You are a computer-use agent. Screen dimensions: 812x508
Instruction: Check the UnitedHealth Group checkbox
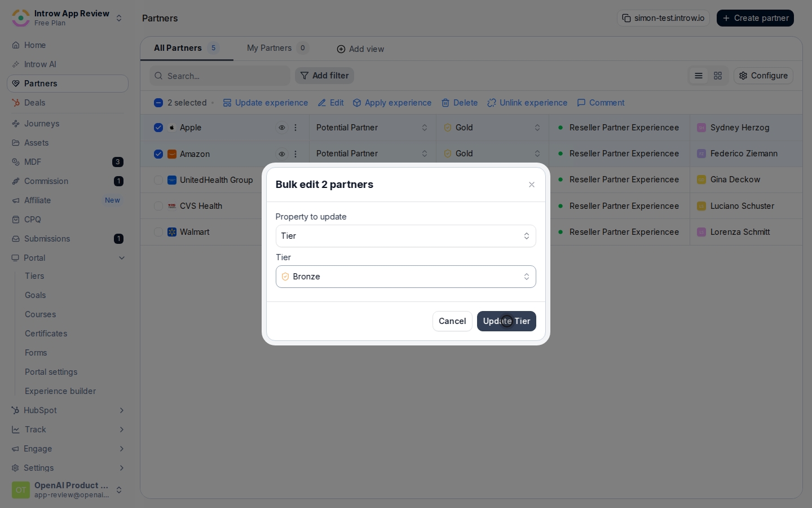point(158,180)
